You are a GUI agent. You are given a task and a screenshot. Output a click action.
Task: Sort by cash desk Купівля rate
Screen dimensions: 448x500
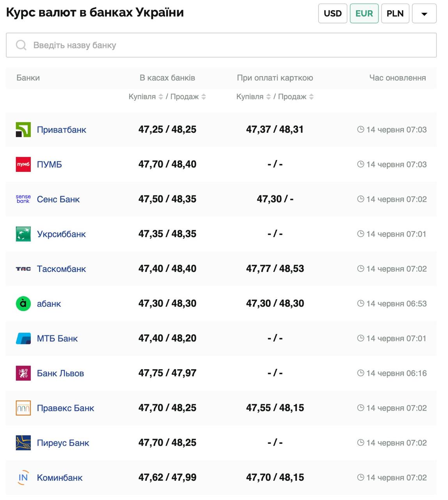160,97
